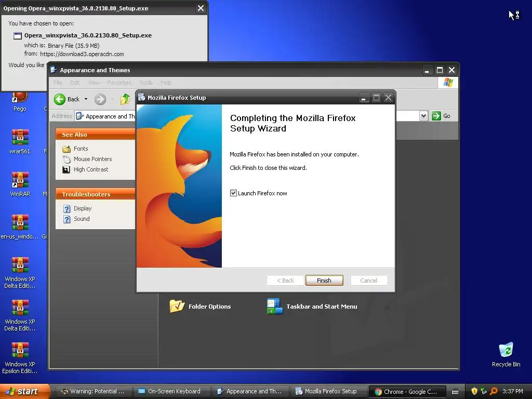
Task: Close the Opening Opera setup dialog
Action: point(201,8)
